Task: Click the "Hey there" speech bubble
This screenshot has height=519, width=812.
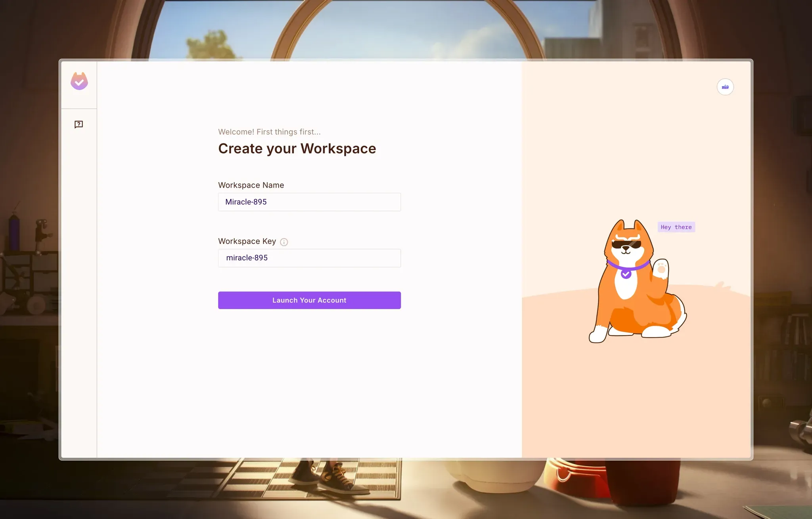Action: click(676, 227)
